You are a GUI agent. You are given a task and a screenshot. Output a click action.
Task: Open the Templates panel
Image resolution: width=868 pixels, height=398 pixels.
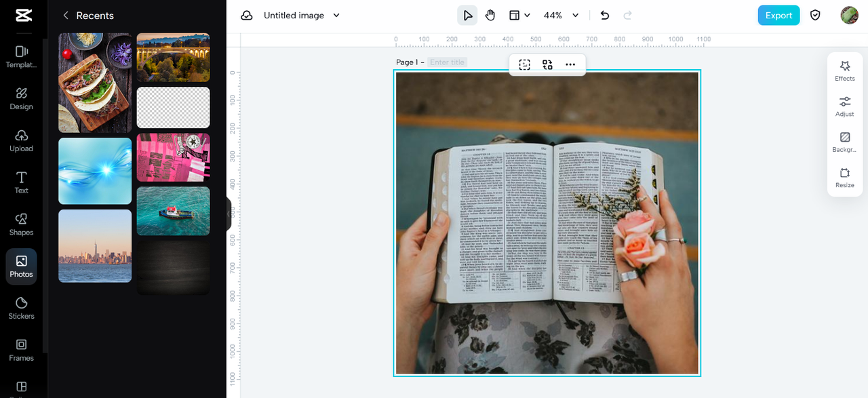tap(21, 57)
